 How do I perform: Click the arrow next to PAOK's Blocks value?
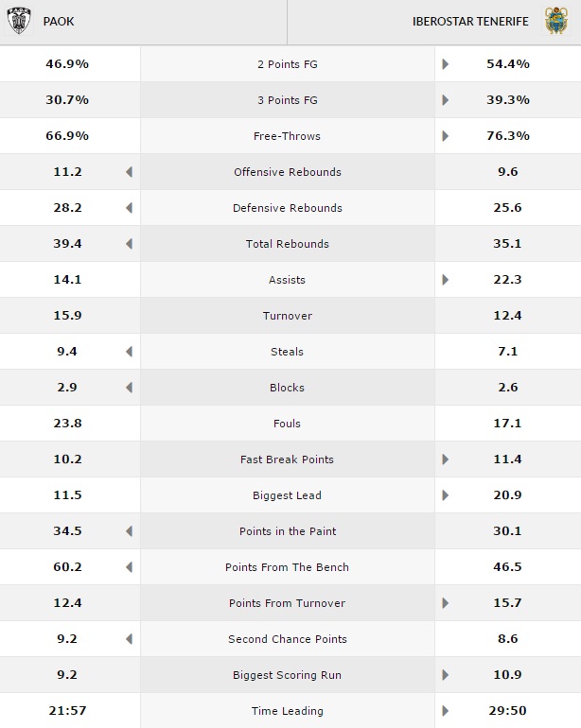click(129, 388)
